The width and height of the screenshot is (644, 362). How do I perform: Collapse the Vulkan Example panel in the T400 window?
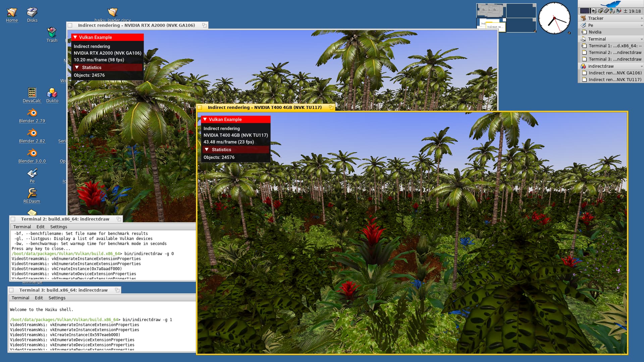click(x=205, y=119)
